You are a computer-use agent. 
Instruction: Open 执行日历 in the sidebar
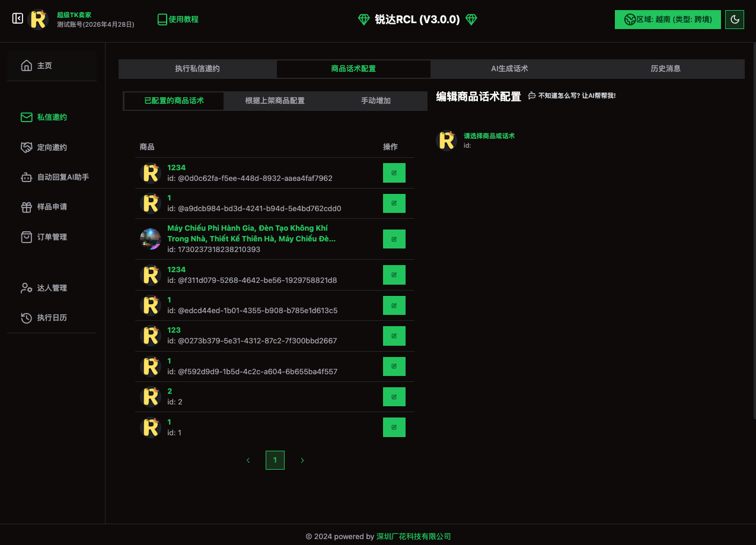click(52, 318)
